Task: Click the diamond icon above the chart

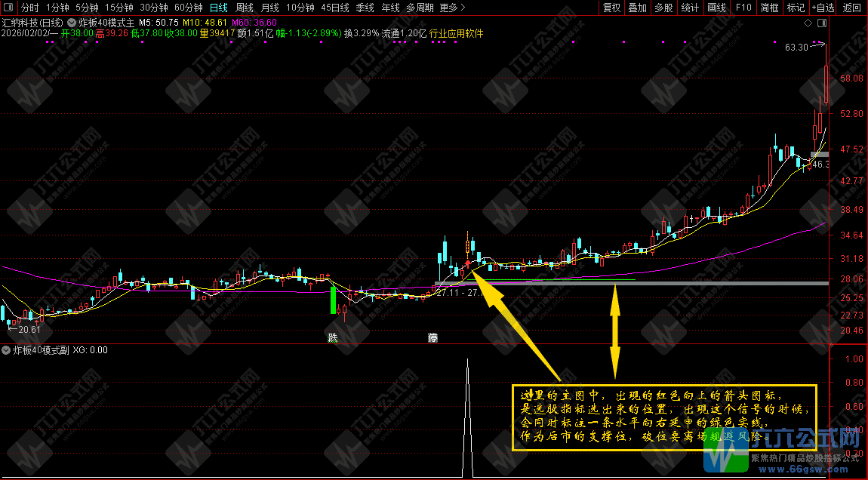Action: coord(808,23)
